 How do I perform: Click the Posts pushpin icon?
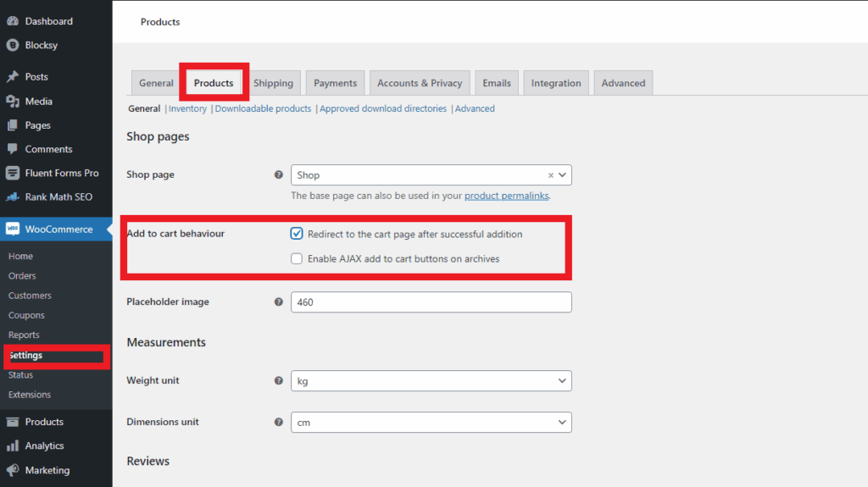[x=12, y=76]
